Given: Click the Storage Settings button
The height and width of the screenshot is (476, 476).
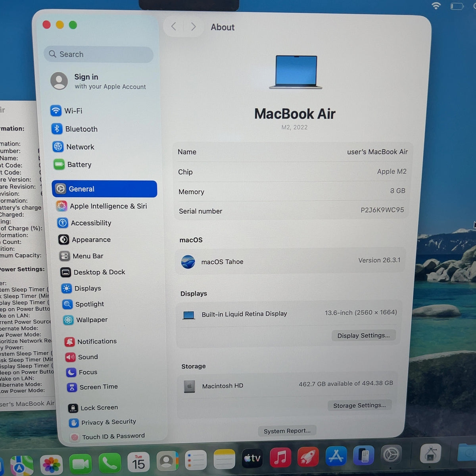Looking at the screenshot, I should [x=360, y=405].
